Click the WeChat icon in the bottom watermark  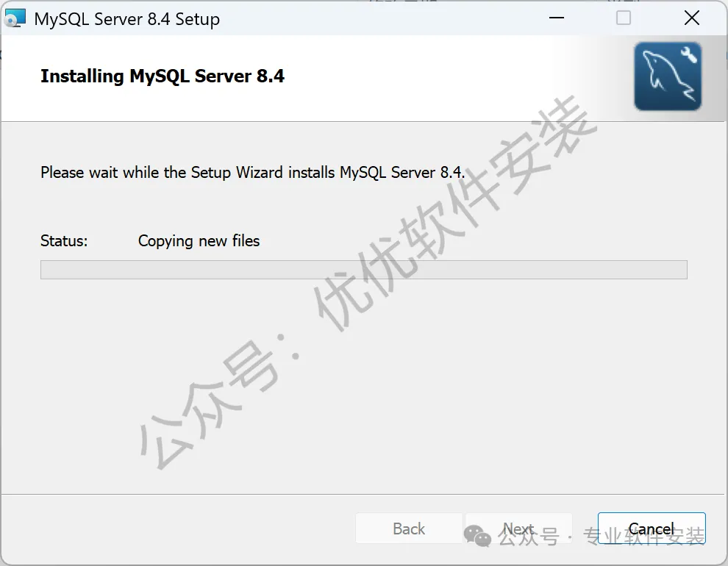point(477,536)
